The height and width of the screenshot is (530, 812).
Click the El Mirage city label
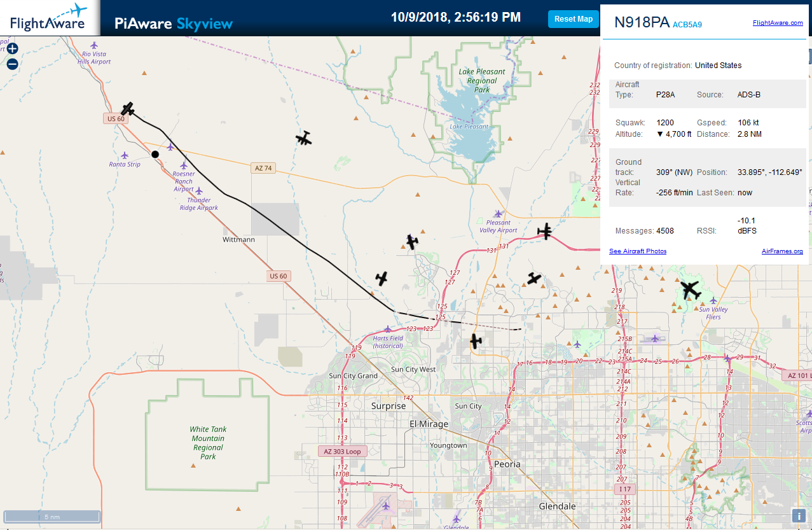(429, 424)
